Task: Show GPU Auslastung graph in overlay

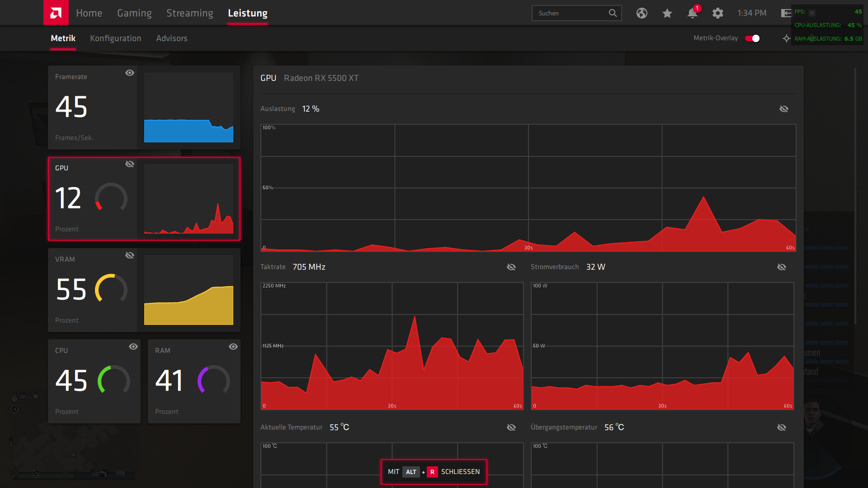Action: 784,109
